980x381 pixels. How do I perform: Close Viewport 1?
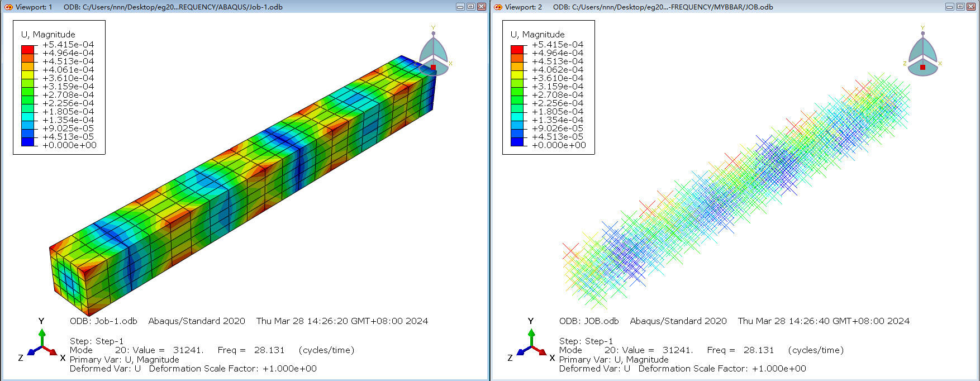coord(481,7)
